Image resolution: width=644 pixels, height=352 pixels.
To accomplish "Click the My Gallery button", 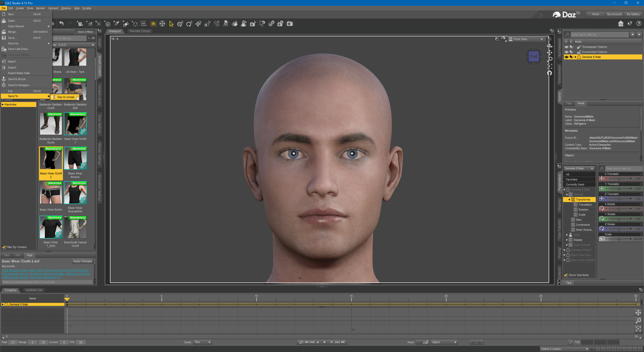I will point(633,14).
